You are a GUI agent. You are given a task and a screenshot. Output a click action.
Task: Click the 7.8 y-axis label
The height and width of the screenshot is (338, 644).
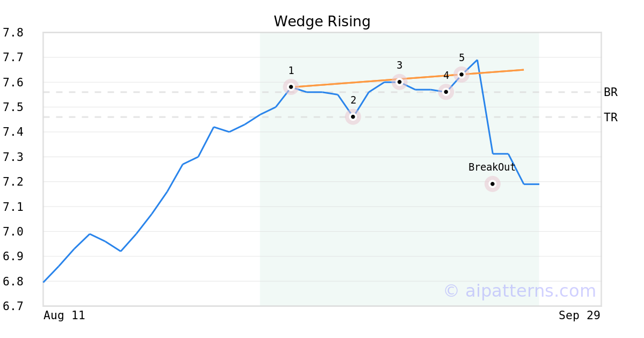point(13,33)
